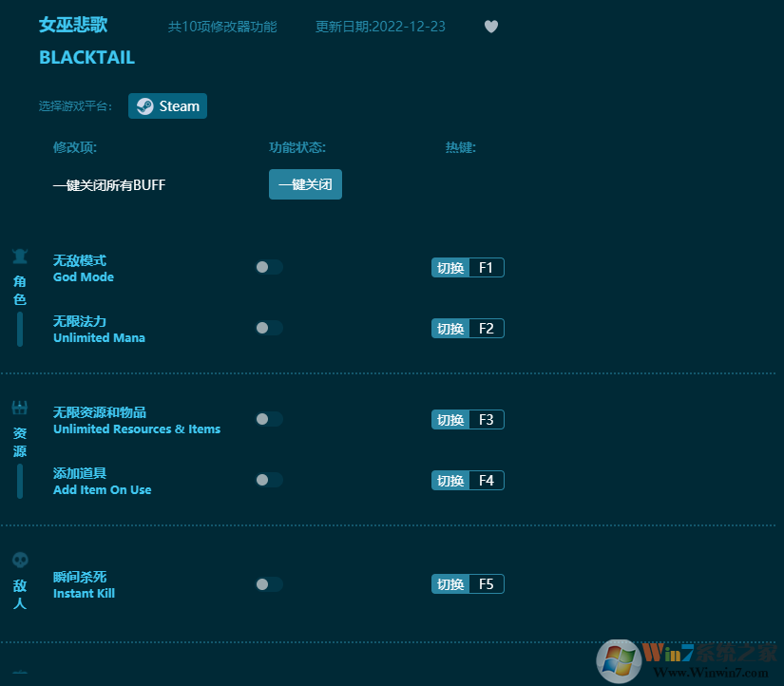784x686 pixels.
Task: Click the 无敌模式 label
Action: click(80, 260)
